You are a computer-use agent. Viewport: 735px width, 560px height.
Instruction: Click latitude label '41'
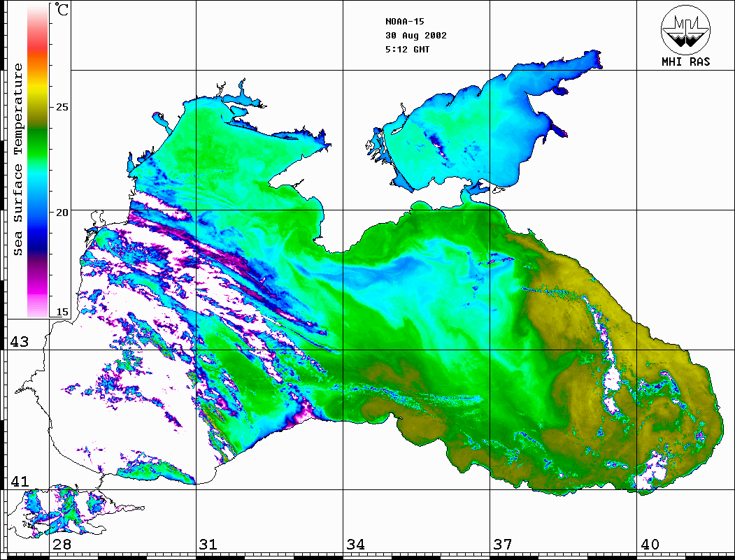coord(20,481)
